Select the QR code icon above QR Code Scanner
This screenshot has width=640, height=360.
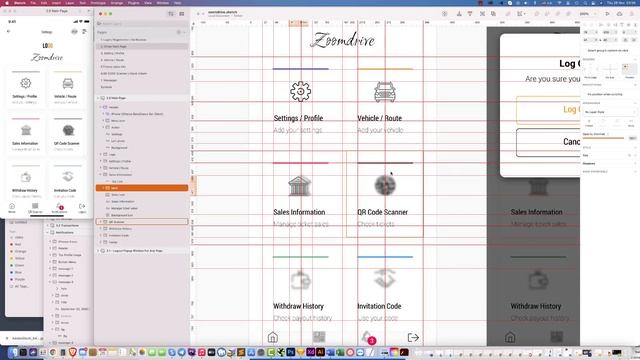[x=385, y=185]
